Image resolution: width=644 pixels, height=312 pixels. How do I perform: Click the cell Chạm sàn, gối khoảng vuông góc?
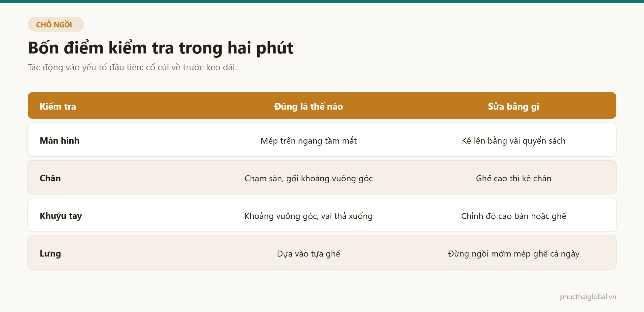coord(308,178)
